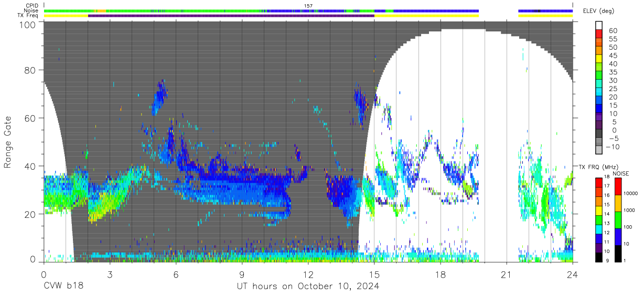Click the yellow ELEV colorbar segment near 45
Image resolution: width=644 pixels, height=297 pixels.
tap(599, 59)
